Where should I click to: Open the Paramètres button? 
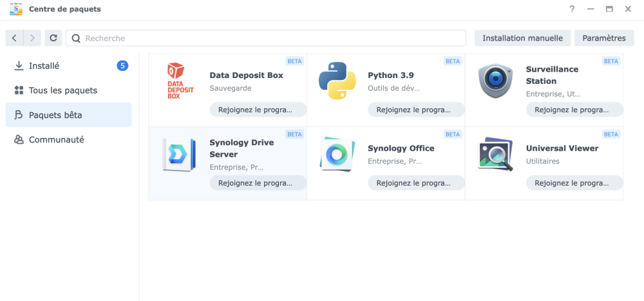tap(603, 38)
